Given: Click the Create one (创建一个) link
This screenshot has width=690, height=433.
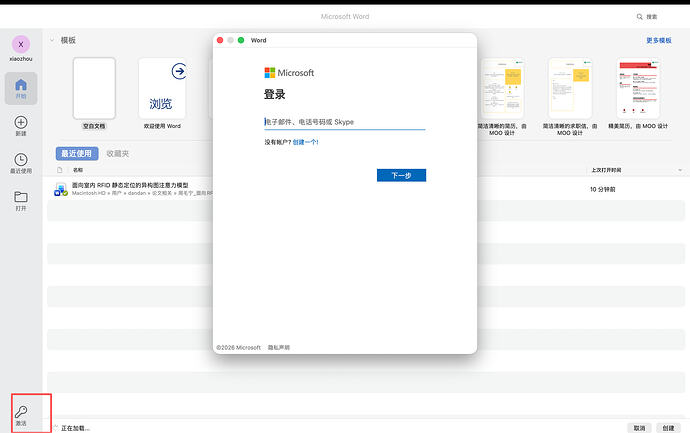Looking at the screenshot, I should [x=305, y=142].
